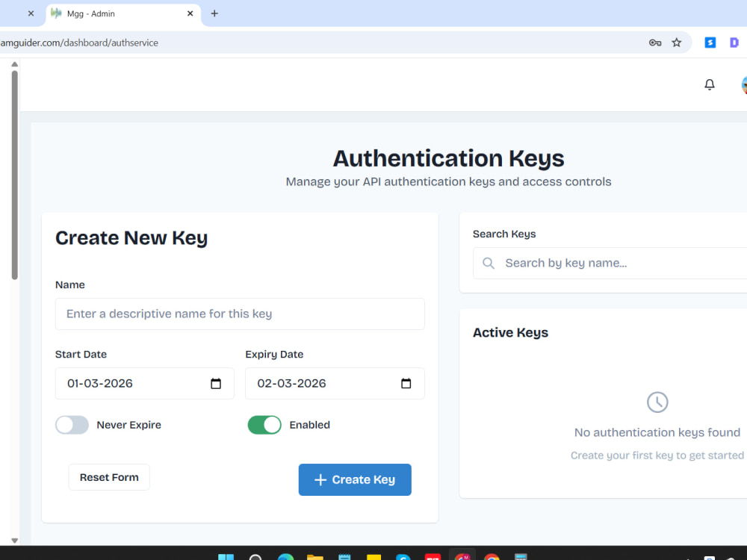Image resolution: width=747 pixels, height=560 pixels.
Task: Open a new browser tab with plus
Action: [214, 13]
